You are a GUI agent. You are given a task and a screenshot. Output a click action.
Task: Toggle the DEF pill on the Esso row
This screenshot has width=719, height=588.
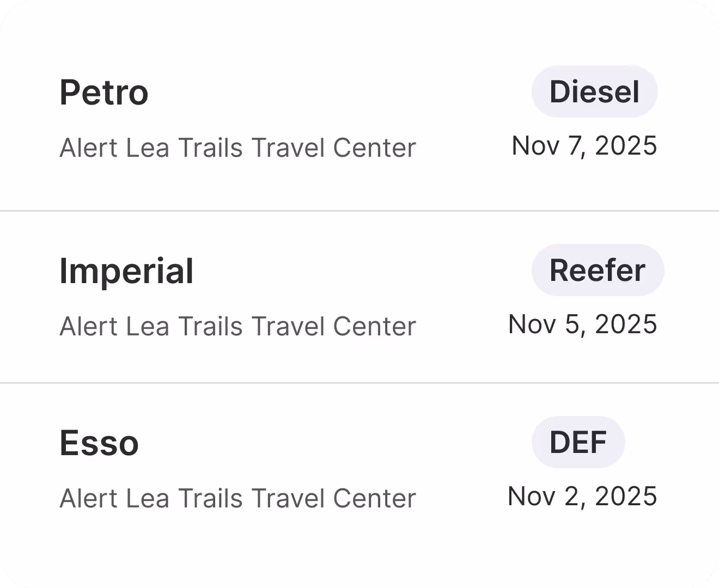[578, 442]
